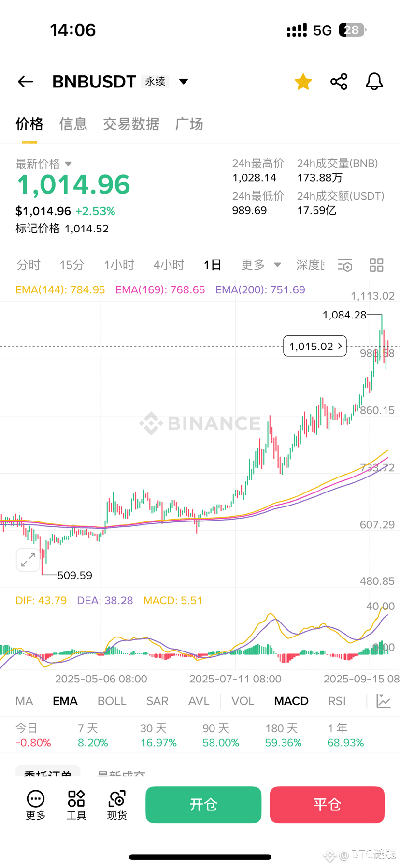Tap the 7 天 8.20% change
Viewport: 400px width, 868px height.
[x=93, y=736]
